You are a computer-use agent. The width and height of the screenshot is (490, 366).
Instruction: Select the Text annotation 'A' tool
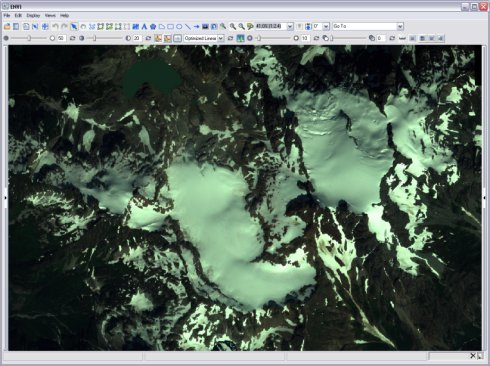[x=144, y=26]
